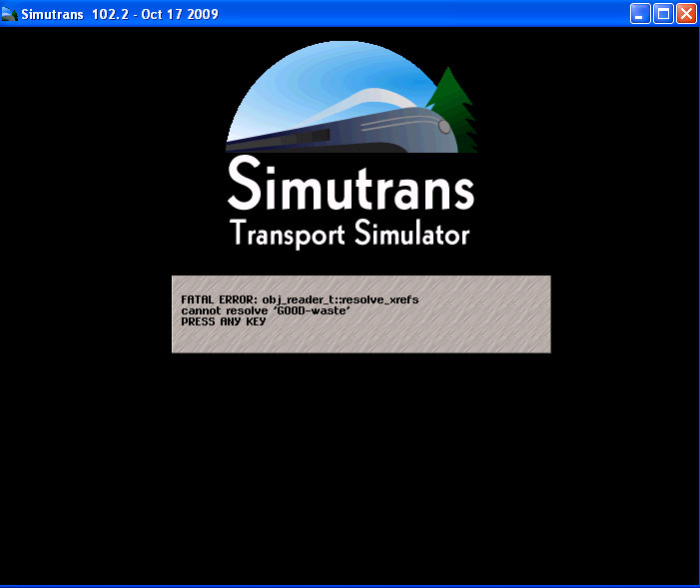This screenshot has width=700, height=588.
Task: Click the "FATAL ERROR:" text
Action: (x=220, y=300)
